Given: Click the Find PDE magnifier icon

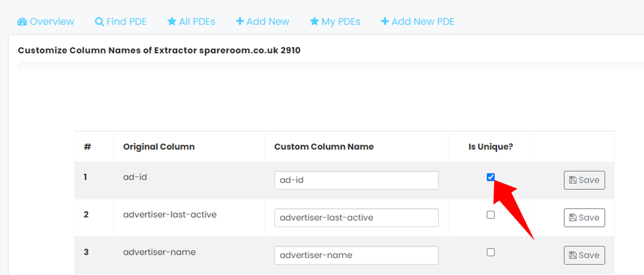Looking at the screenshot, I should (99, 22).
